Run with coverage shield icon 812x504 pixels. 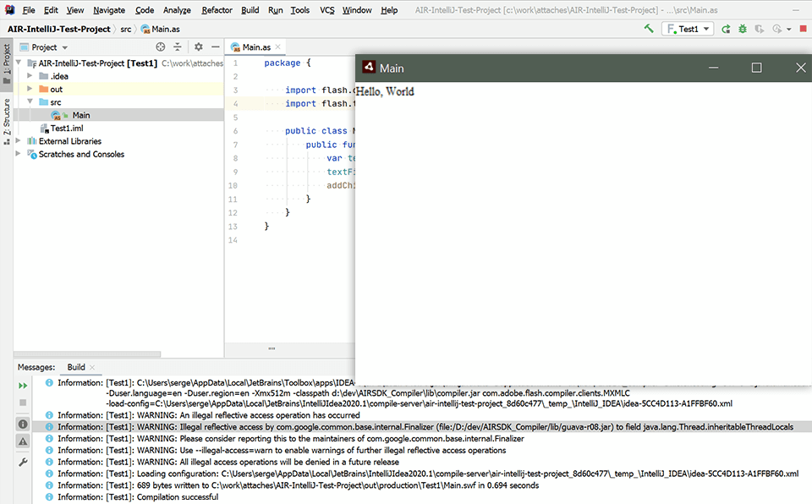(x=760, y=29)
